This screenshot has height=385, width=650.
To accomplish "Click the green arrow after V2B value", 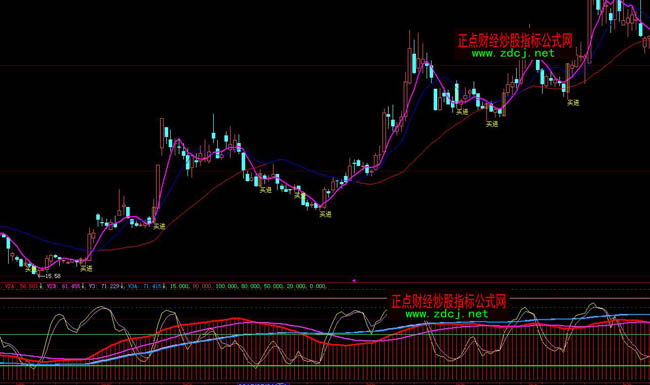I will click(x=83, y=286).
